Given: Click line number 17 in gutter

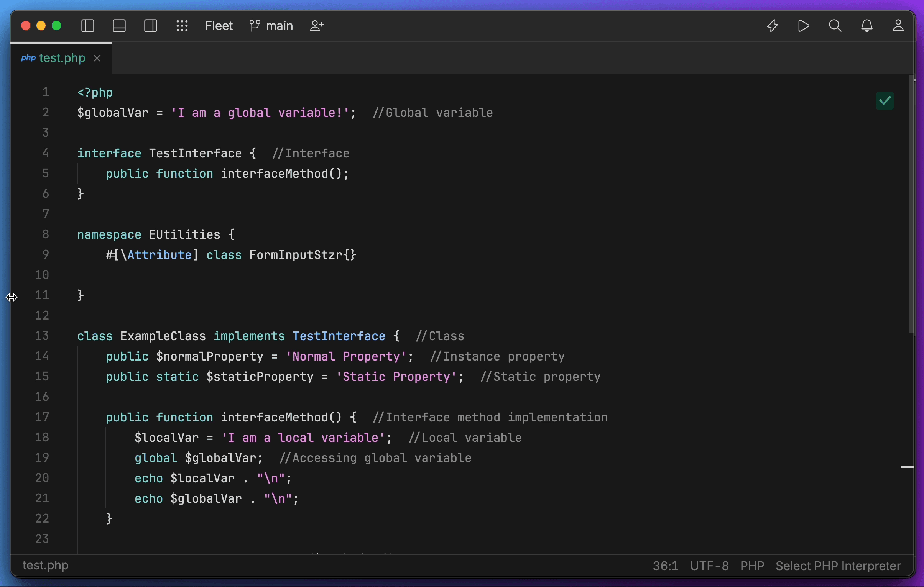Looking at the screenshot, I should (x=42, y=417).
